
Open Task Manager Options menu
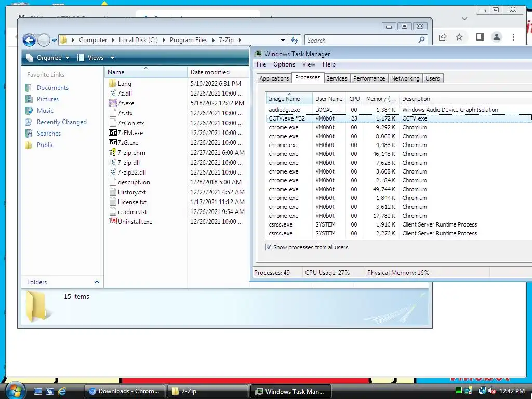pos(284,64)
